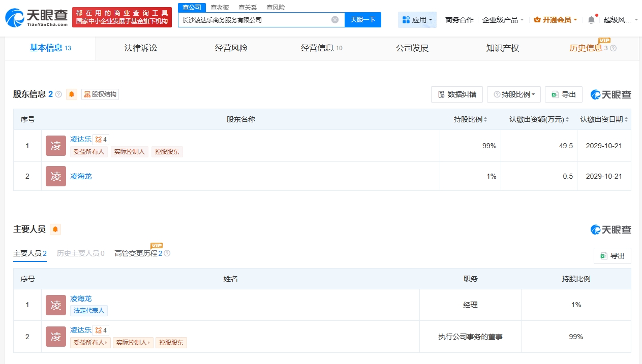Open 股权结构 equity structure view
This screenshot has width=642, height=364.
pyautogui.click(x=100, y=94)
